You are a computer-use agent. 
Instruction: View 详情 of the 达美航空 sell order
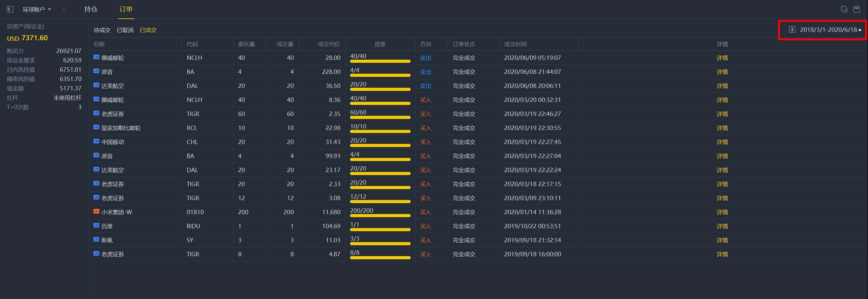coord(722,86)
